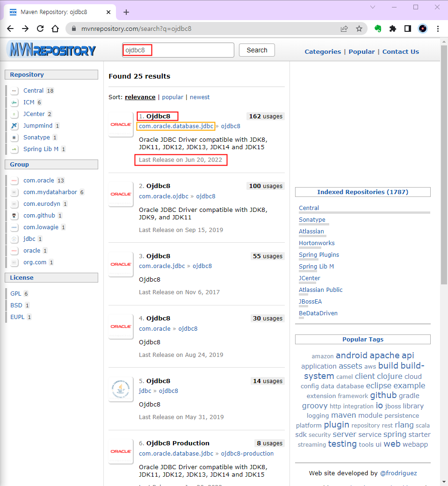Click Oracle logo of result 4 Ojdbc8
The width and height of the screenshot is (448, 486).
[x=121, y=326]
